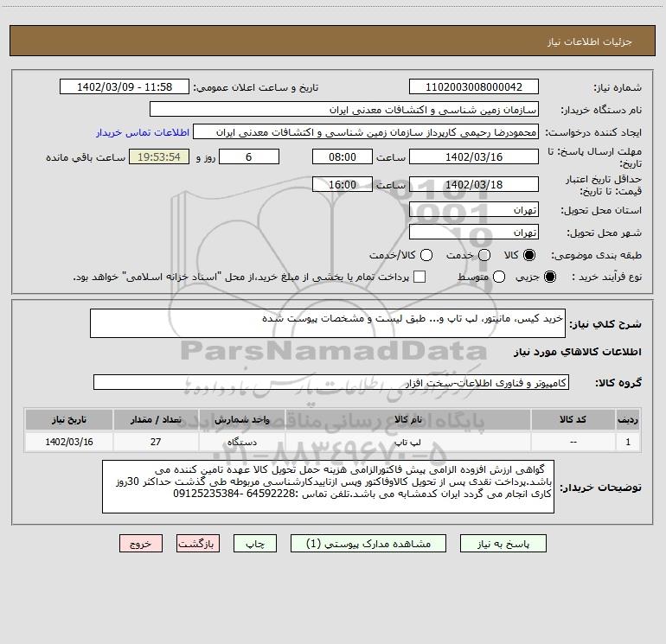Click the table date cell 1402/03/16
This screenshot has width=666, height=644.
tap(69, 442)
